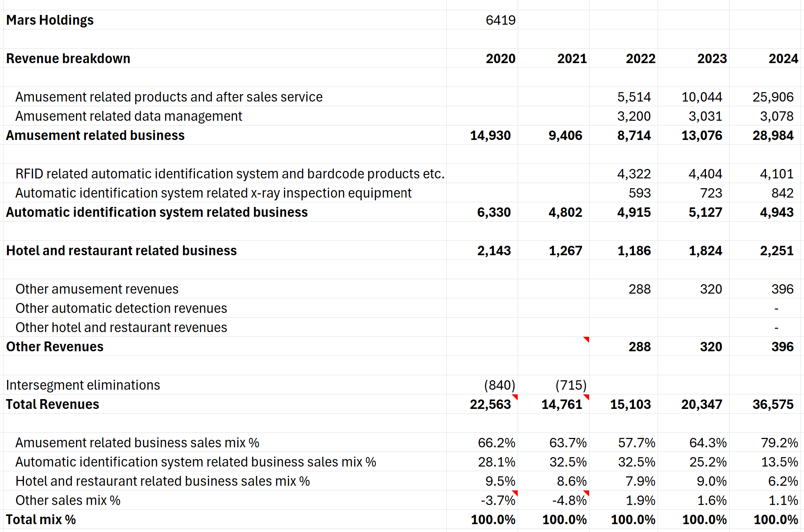This screenshot has height=532, width=804.
Task: Select the bold 'Other Revenues' label
Action: [x=55, y=347]
